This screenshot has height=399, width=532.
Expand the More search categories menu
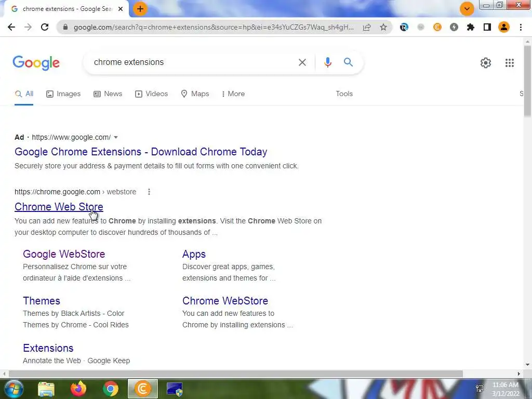(x=233, y=94)
